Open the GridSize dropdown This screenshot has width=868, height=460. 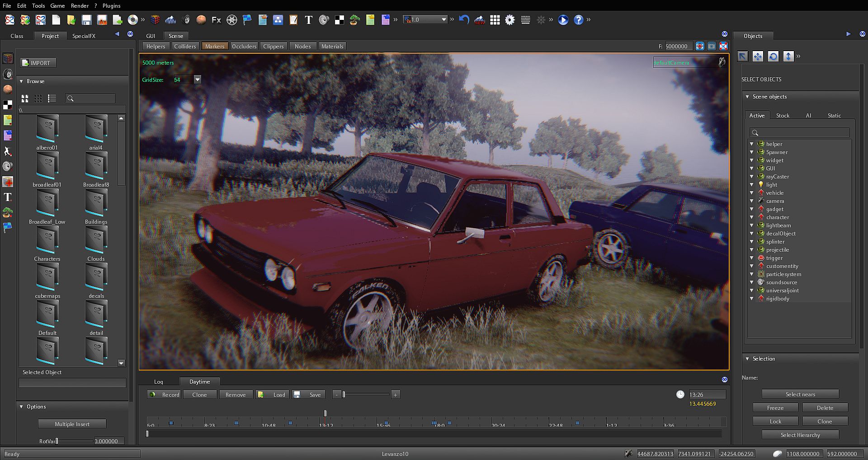pyautogui.click(x=197, y=80)
